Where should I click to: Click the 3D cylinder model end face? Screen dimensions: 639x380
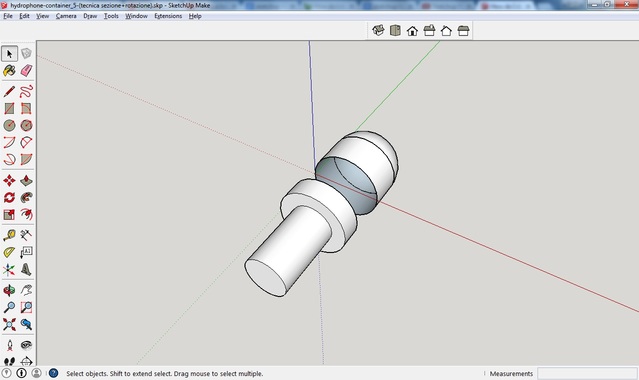click(266, 277)
